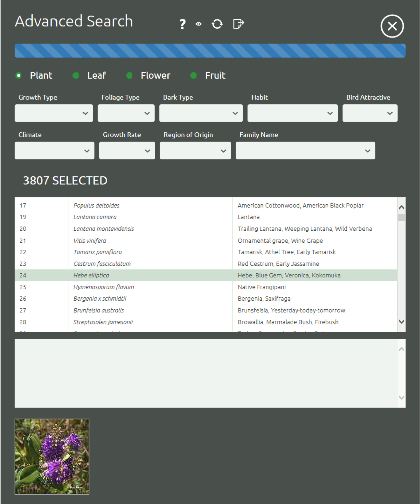Click the plant list scrollbar thumb
Viewport: 420px width, 504px height.
(402, 217)
